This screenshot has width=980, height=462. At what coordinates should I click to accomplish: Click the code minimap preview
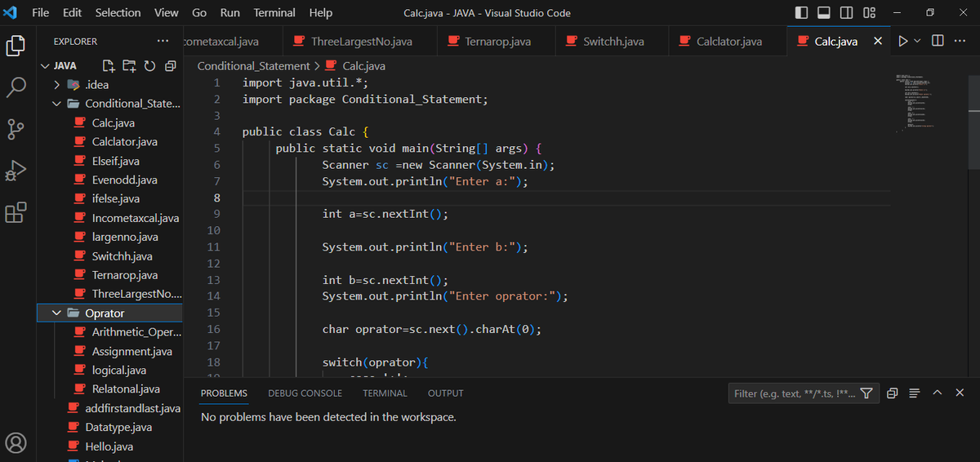pyautogui.click(x=916, y=102)
